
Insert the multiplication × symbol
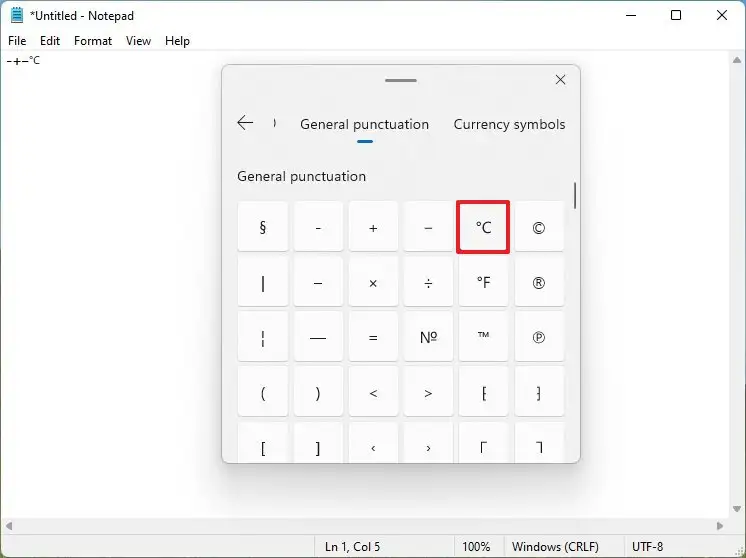[x=373, y=282]
